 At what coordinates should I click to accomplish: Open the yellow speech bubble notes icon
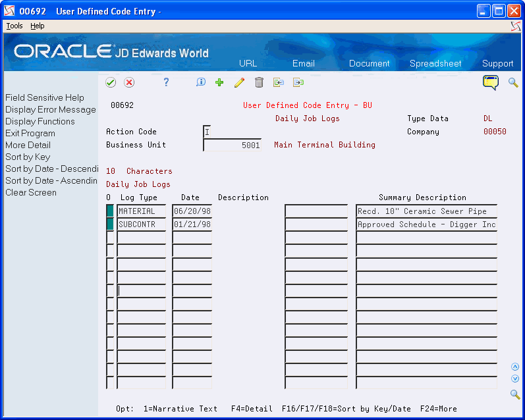(x=491, y=82)
